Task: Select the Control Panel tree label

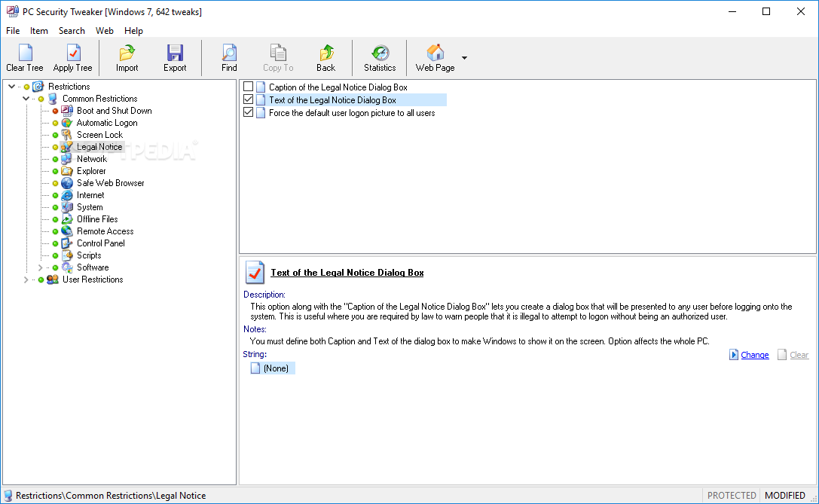Action: click(101, 243)
